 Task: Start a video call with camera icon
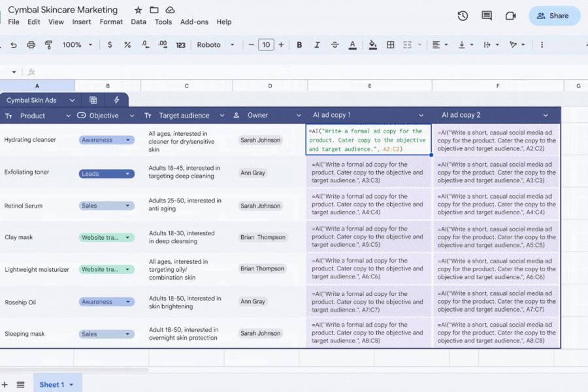511,16
